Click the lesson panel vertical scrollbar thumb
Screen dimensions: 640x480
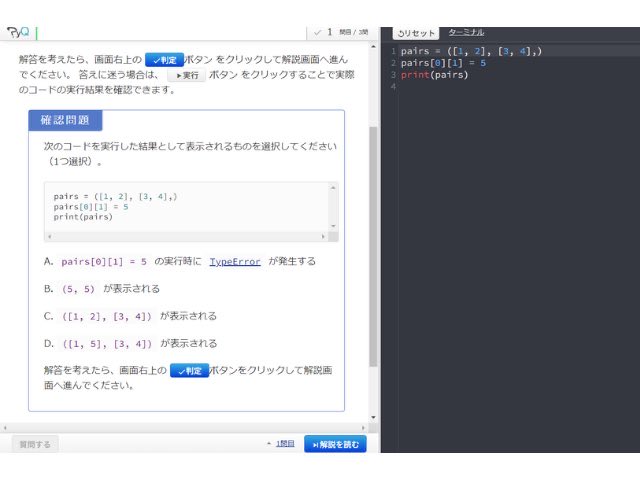click(x=373, y=247)
